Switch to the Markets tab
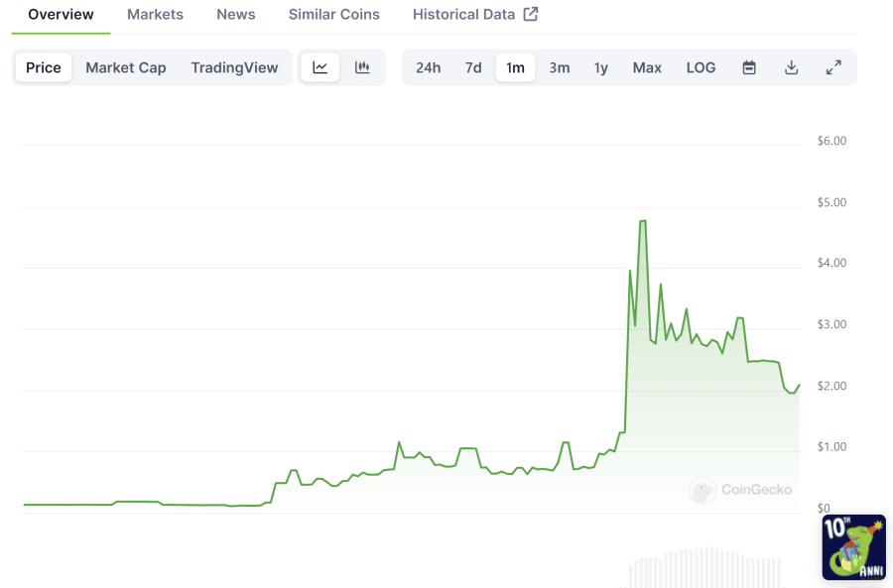 (x=155, y=14)
